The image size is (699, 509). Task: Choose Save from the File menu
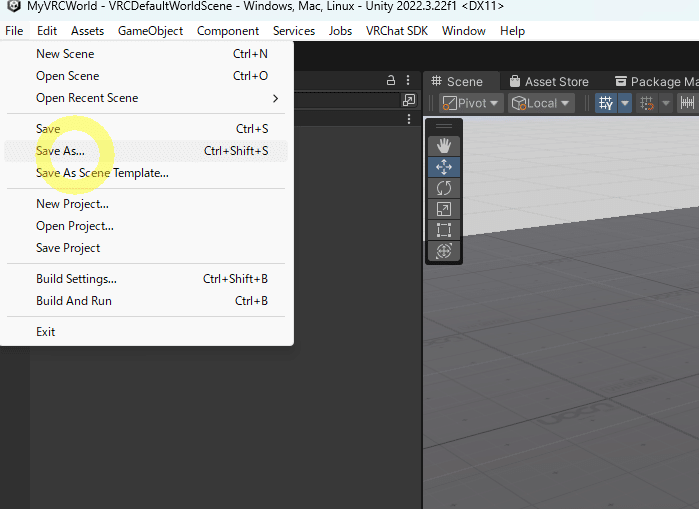pyautogui.click(x=146, y=129)
